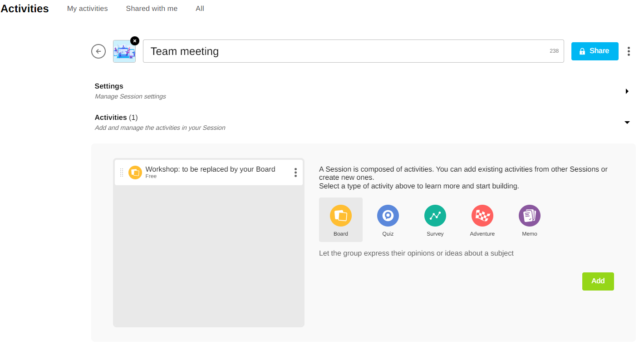Image resolution: width=644 pixels, height=350 pixels.
Task: Show the All activities tab
Action: click(200, 9)
